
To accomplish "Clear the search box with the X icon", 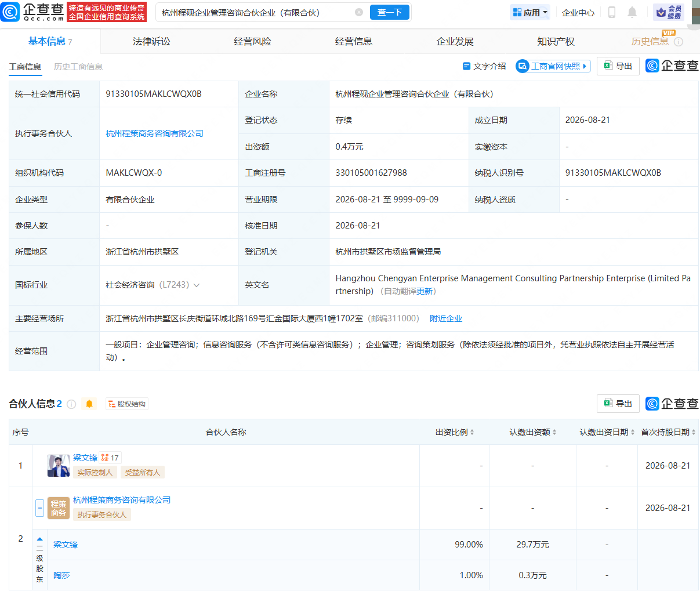I will [x=359, y=12].
